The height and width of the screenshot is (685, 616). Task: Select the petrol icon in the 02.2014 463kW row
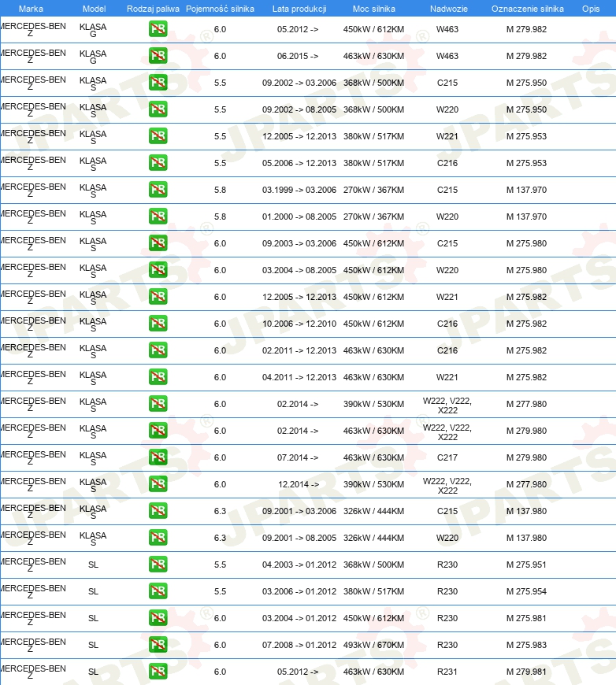158,431
